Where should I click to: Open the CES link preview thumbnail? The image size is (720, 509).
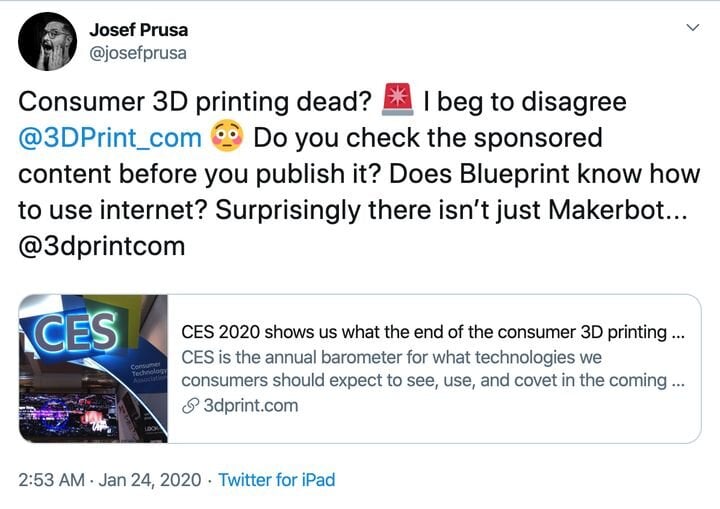point(95,368)
